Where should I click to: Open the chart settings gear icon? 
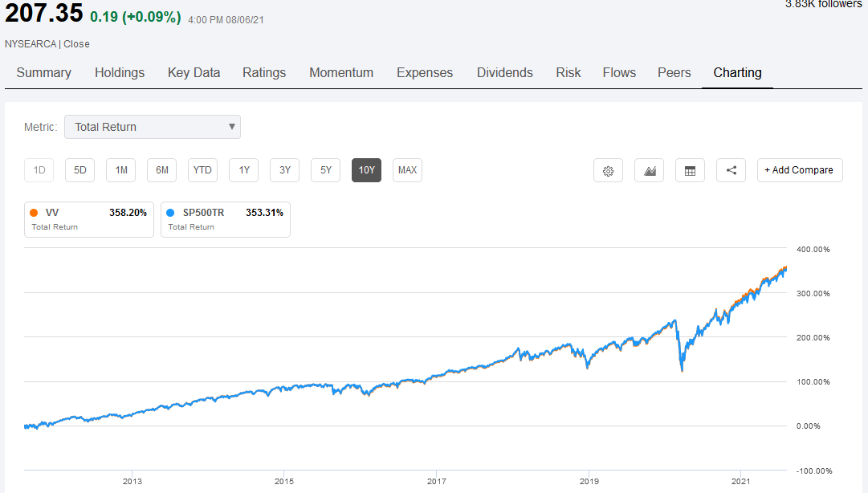(608, 170)
